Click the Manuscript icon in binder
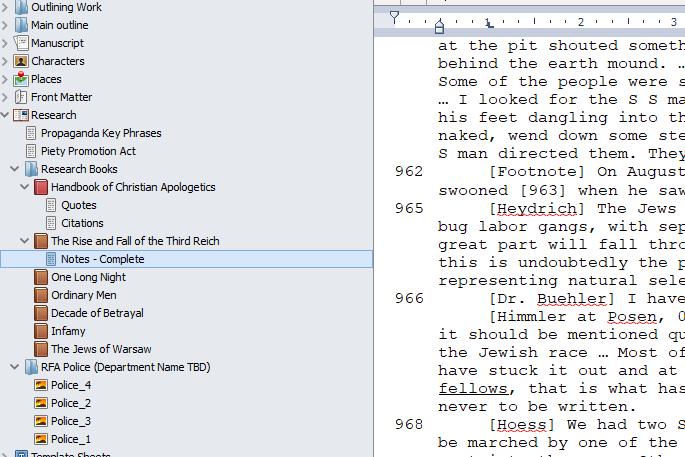 click(x=21, y=43)
